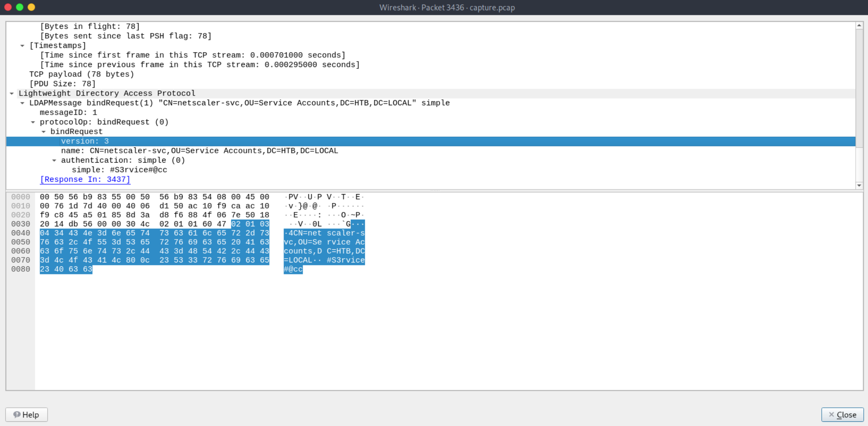Click the hex offset 0010 label
This screenshot has height=426, width=868.
(x=20, y=206)
